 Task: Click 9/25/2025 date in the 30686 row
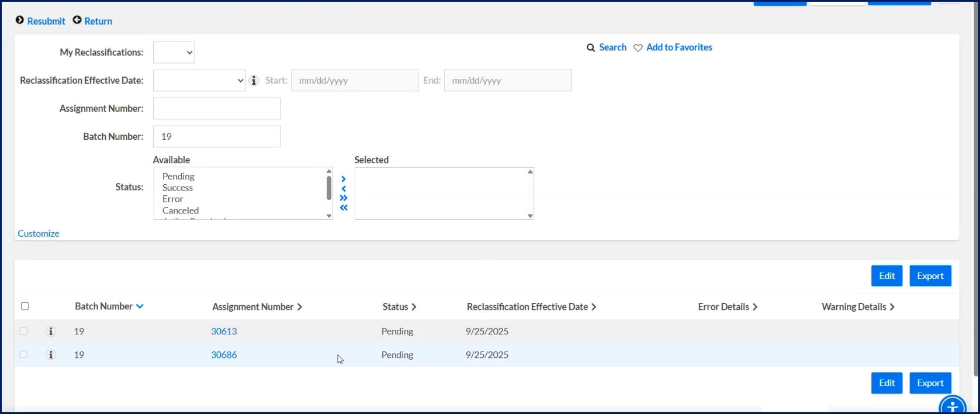487,355
